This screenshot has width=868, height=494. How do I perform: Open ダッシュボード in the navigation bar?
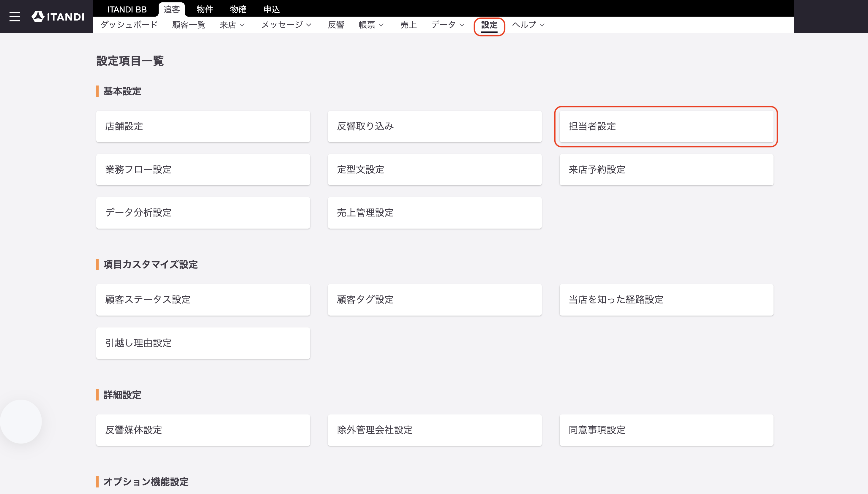(x=129, y=25)
